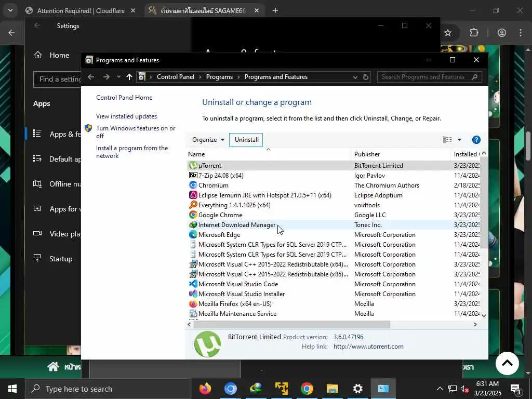This screenshot has height=399, width=532.
Task: Click the Tonec Inc. publisher cell
Action: (x=368, y=225)
